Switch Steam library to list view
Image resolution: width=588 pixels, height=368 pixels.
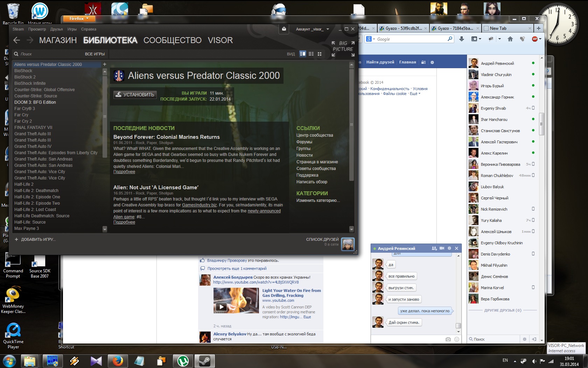pos(311,54)
